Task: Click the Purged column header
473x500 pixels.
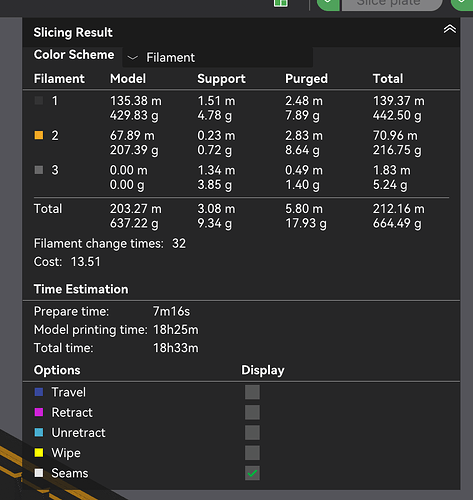Action: 306,79
